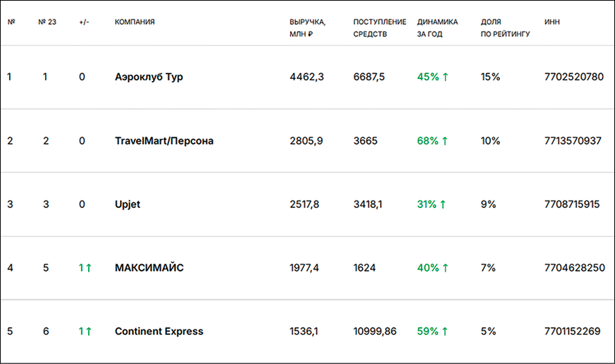The width and height of the screenshot is (615, 364).
Task: Click the МАКСИМАЙС company name
Action: tap(149, 268)
